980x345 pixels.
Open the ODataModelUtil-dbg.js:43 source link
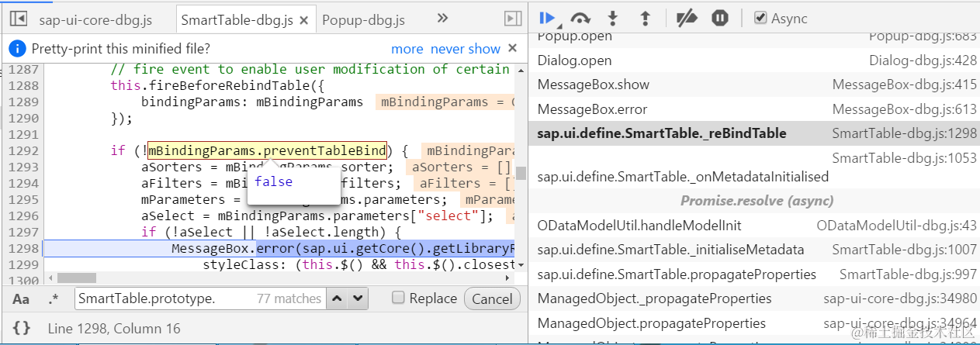[x=896, y=226]
